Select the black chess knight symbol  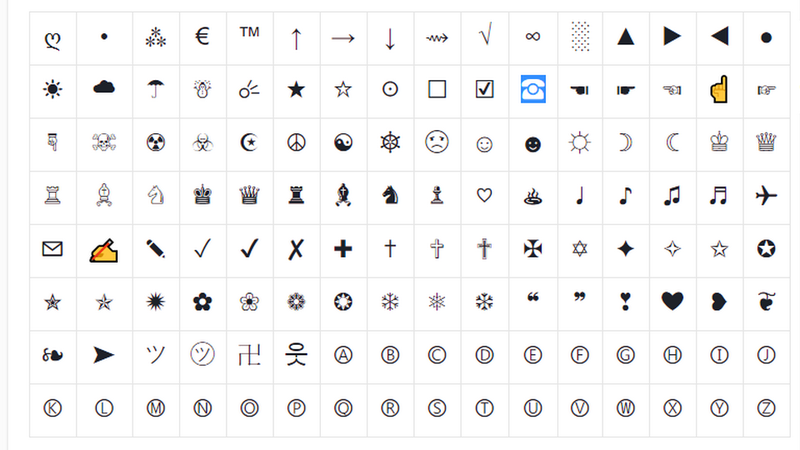(390, 195)
